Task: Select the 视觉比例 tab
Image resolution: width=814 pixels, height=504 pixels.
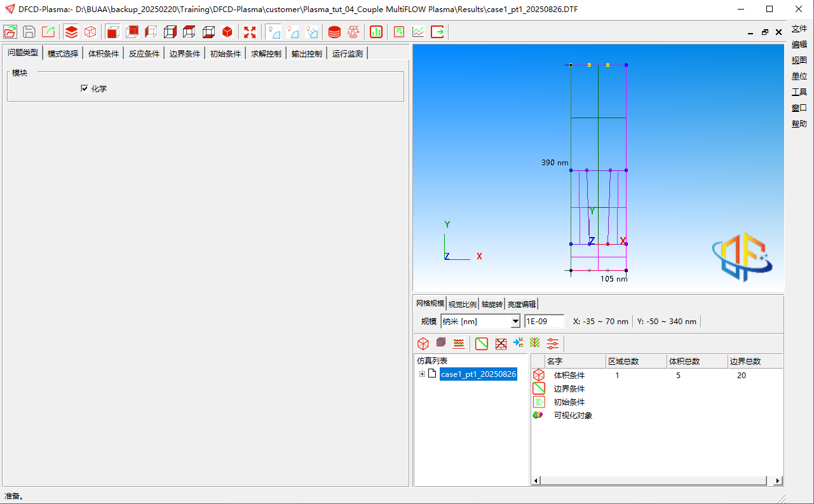Action: tap(462, 304)
